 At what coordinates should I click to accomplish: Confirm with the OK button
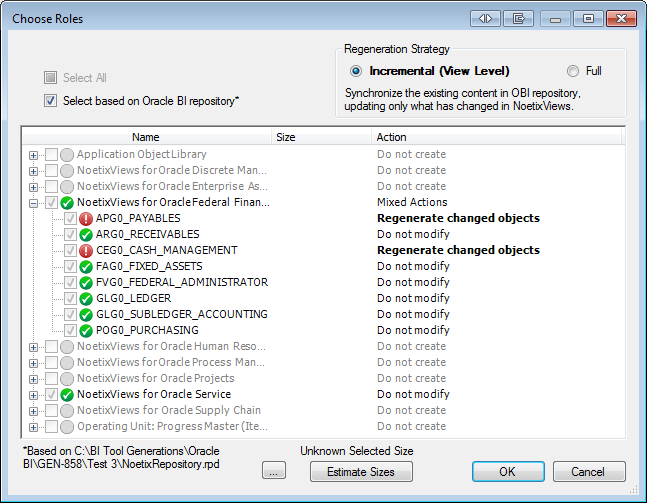tap(508, 472)
